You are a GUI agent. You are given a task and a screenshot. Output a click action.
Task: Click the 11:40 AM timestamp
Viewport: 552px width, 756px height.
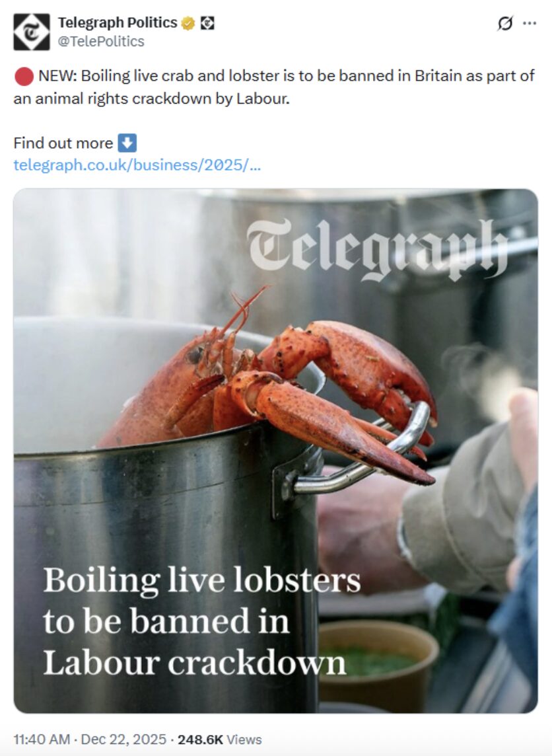click(x=42, y=739)
